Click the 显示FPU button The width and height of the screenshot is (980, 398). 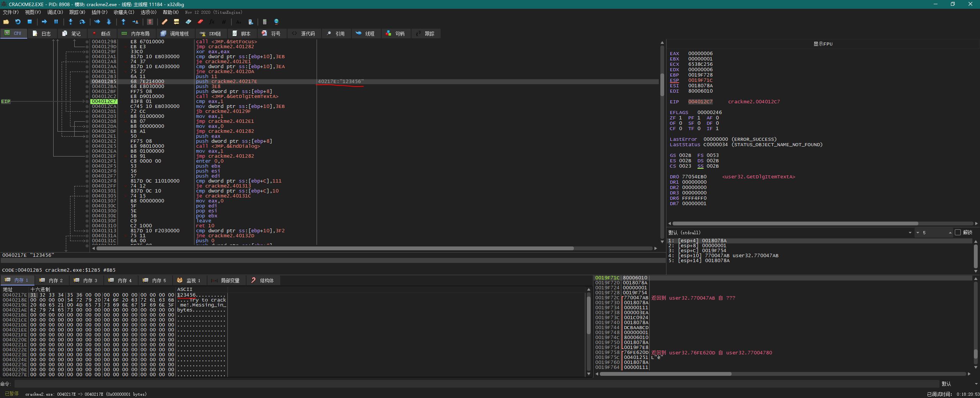click(823, 44)
